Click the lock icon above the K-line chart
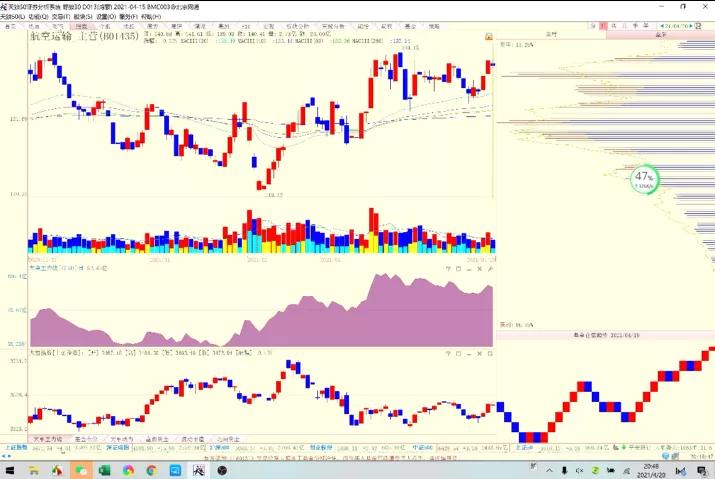The width and height of the screenshot is (715, 479). click(x=488, y=36)
